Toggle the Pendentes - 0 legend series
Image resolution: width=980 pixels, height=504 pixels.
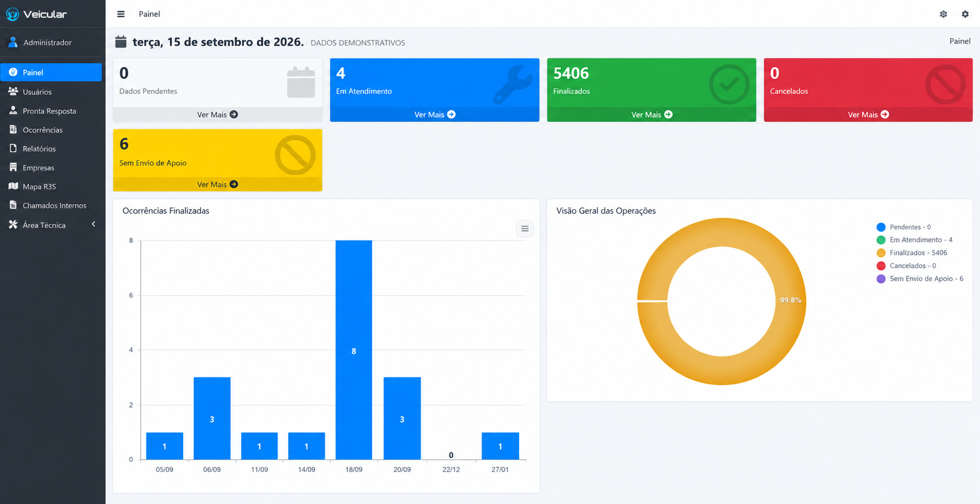tap(904, 227)
